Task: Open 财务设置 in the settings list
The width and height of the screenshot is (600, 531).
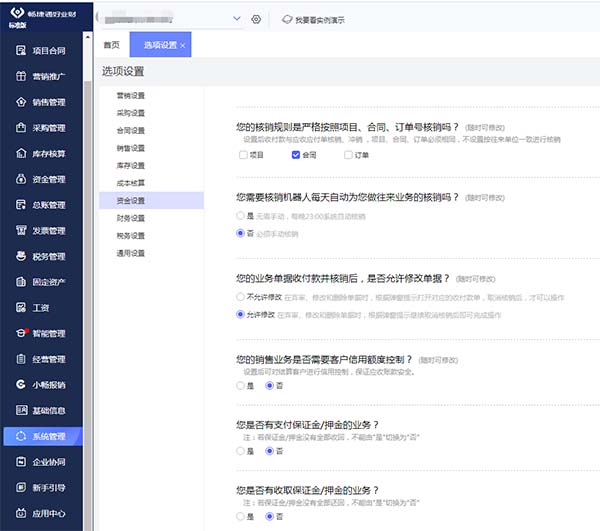Action: [130, 217]
